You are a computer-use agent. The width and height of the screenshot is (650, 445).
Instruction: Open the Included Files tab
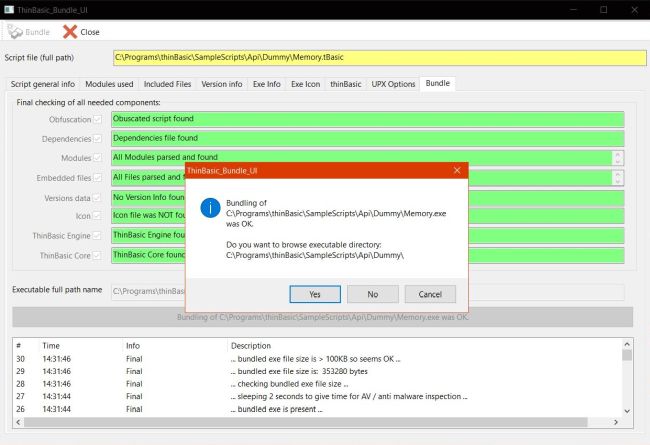(167, 84)
